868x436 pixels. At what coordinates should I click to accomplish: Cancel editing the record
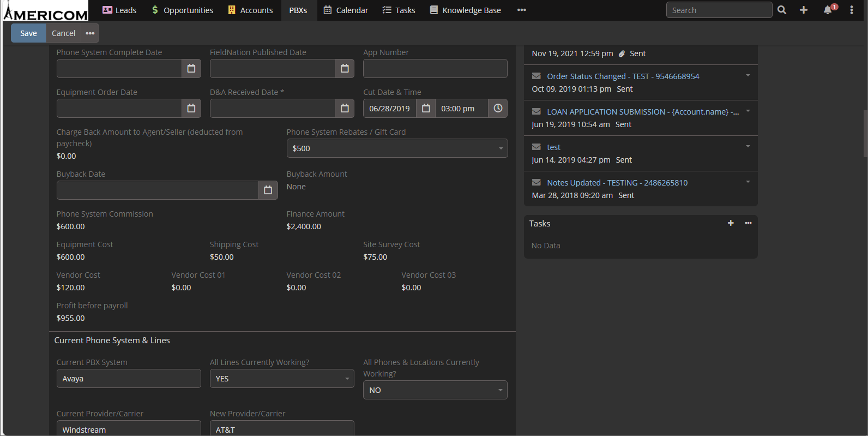point(63,33)
